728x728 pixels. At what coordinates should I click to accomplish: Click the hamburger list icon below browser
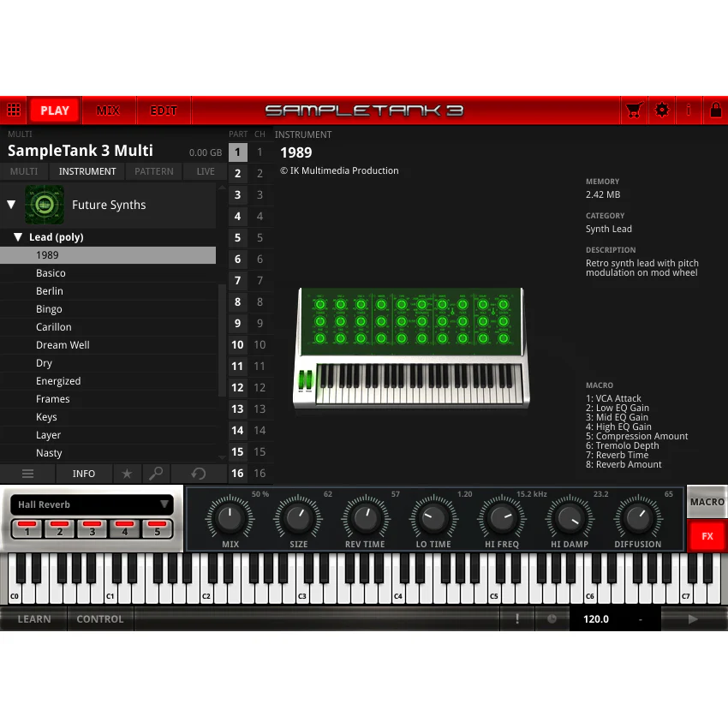point(28,474)
